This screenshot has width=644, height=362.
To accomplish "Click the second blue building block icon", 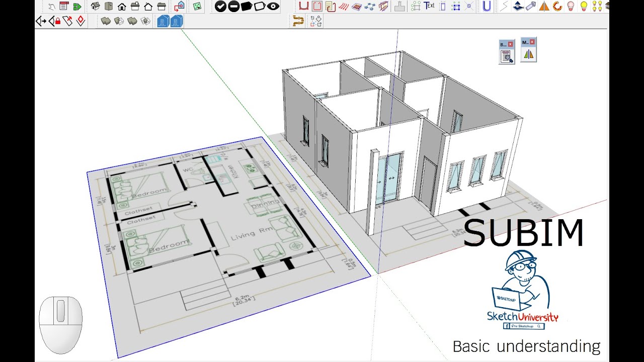I will pos(176,21).
